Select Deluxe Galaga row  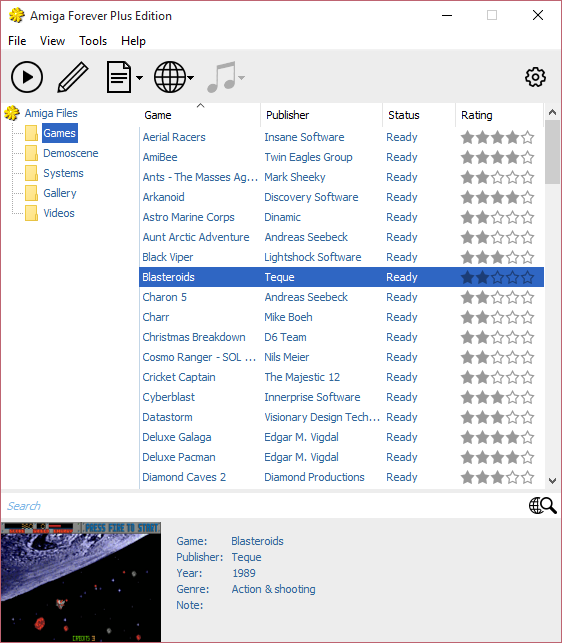point(342,437)
